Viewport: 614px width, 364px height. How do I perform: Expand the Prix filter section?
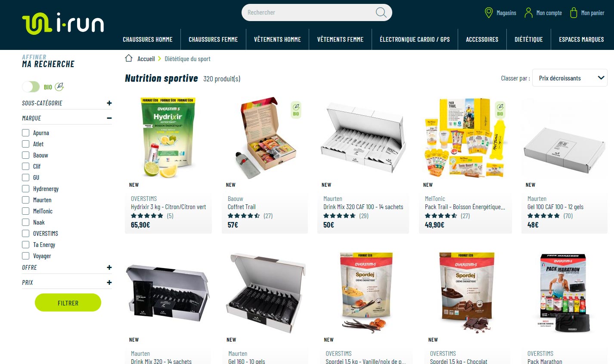[109, 282]
